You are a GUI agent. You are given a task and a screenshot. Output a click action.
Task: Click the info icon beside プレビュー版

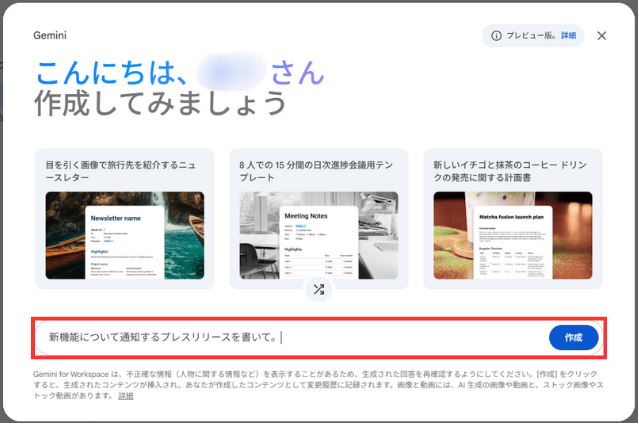496,36
